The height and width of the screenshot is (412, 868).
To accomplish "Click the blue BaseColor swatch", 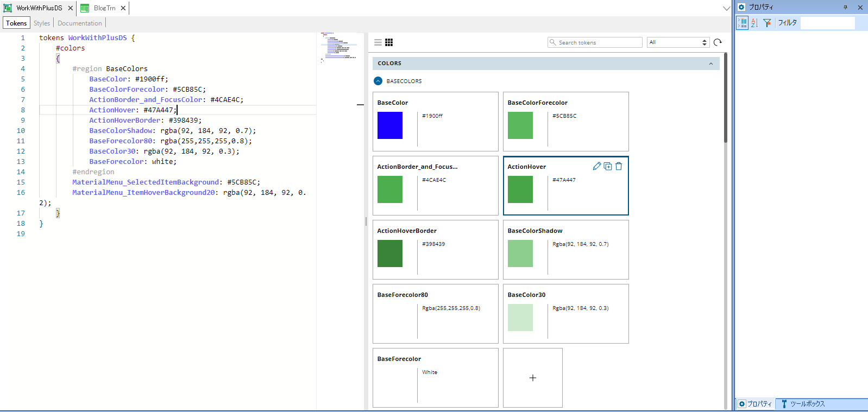I will (390, 125).
